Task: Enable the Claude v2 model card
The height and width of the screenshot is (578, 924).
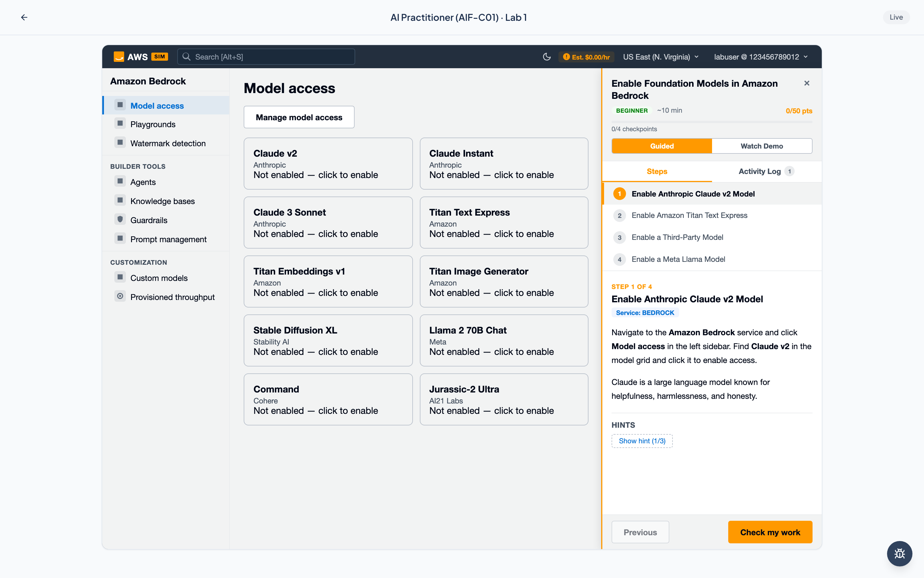Action: 328,164
